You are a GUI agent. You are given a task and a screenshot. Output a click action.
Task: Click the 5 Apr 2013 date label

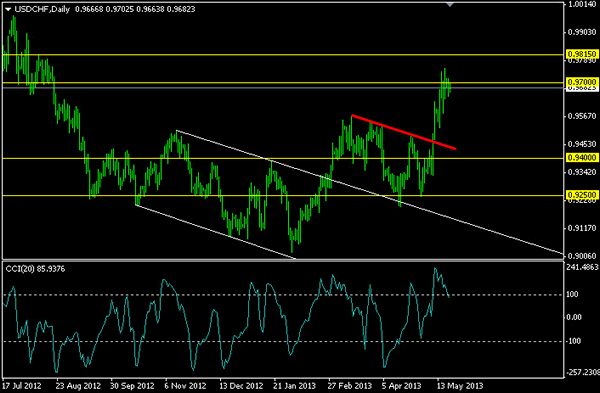tap(402, 385)
